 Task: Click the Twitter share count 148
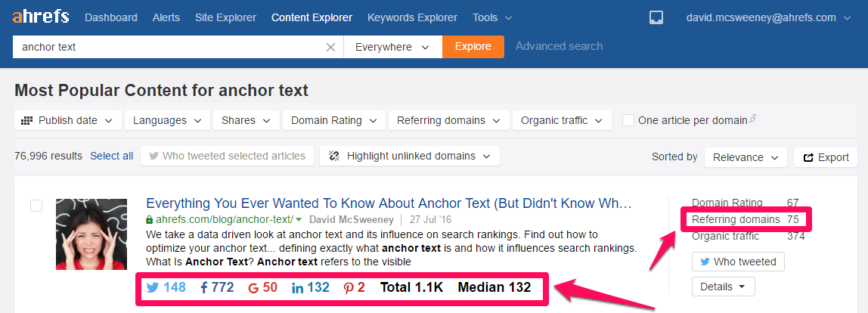(x=166, y=287)
